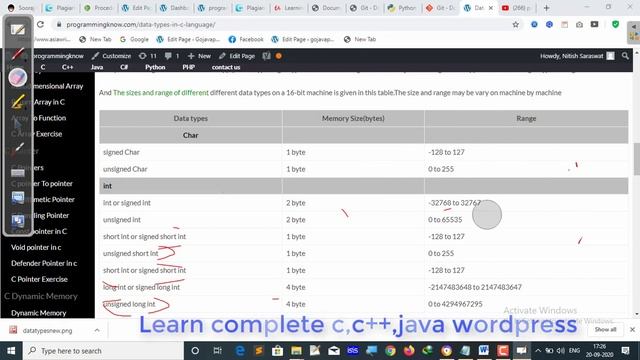Choose the thin brush annotation tool
Image resolution: width=640 pixels, height=360 pixels.
[x=18, y=149]
